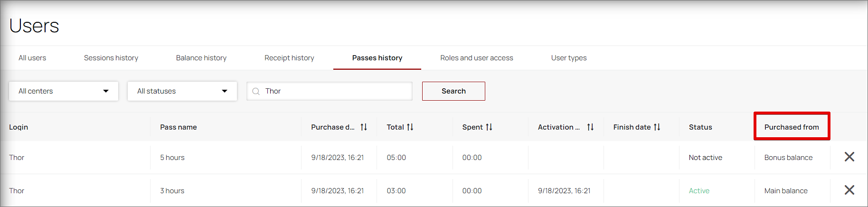
Task: Remove the 3 hours pass with X
Action: (x=849, y=190)
